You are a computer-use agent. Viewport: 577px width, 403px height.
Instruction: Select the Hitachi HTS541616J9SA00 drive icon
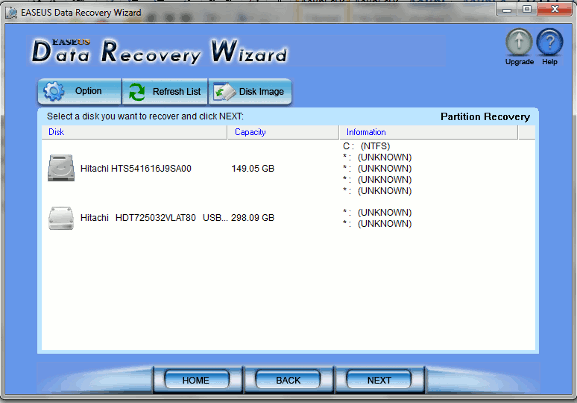point(61,168)
